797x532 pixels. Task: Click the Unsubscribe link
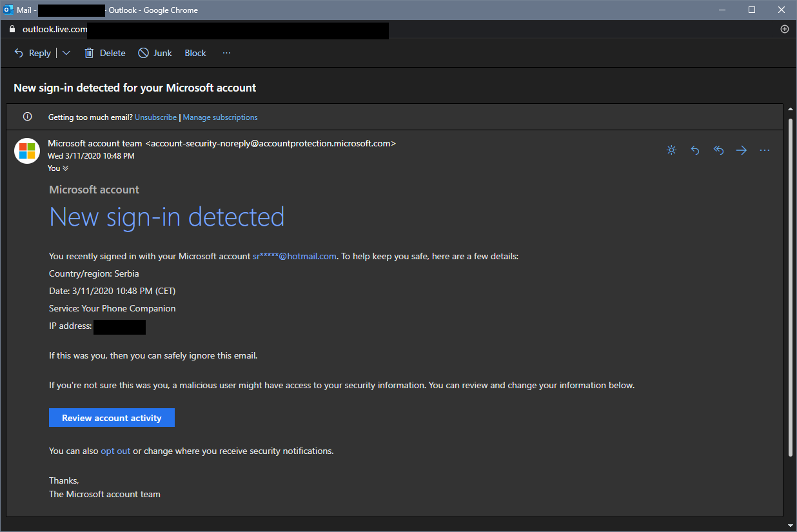click(x=155, y=117)
